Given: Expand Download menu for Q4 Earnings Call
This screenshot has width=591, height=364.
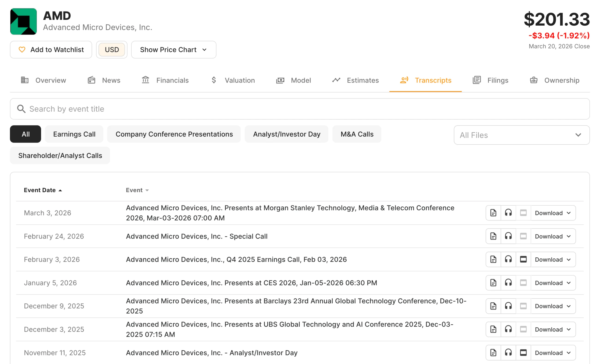Looking at the screenshot, I should (x=553, y=260).
